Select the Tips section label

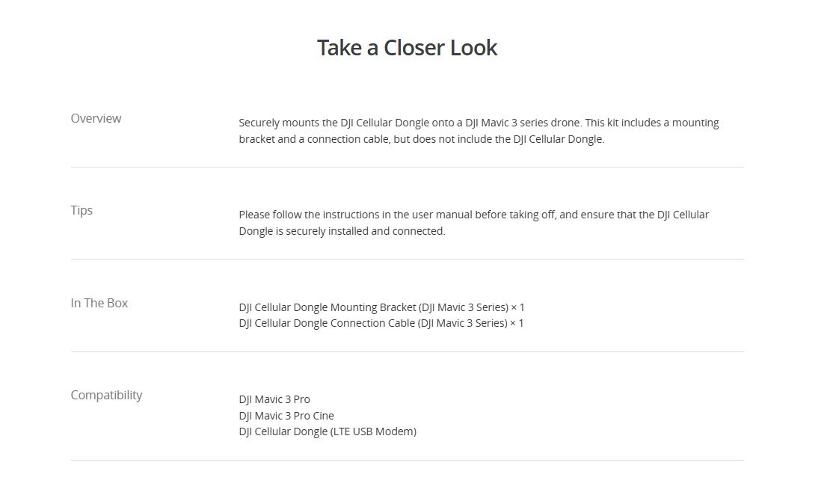[x=82, y=210]
